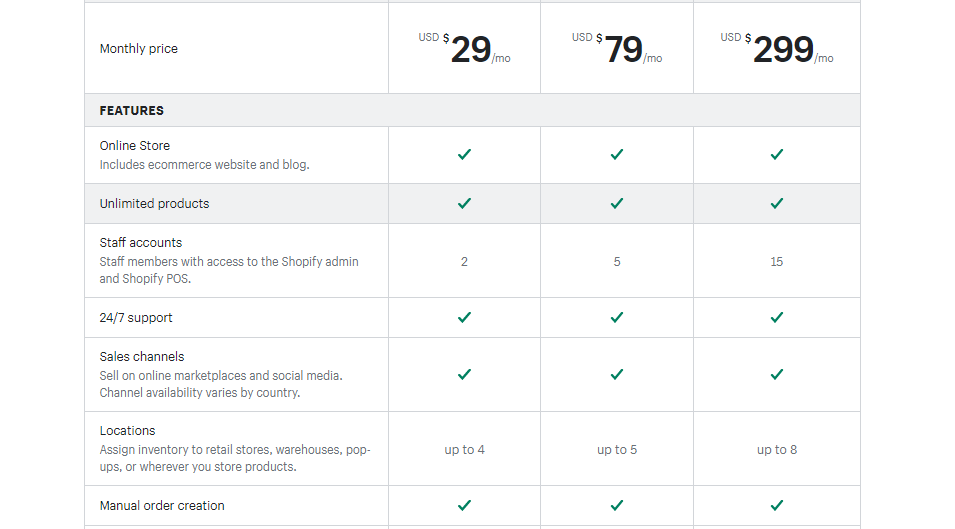The height and width of the screenshot is (529, 955).
Task: Click the Unlimited products checkmark under $299 plan
Action: pyautogui.click(x=777, y=203)
